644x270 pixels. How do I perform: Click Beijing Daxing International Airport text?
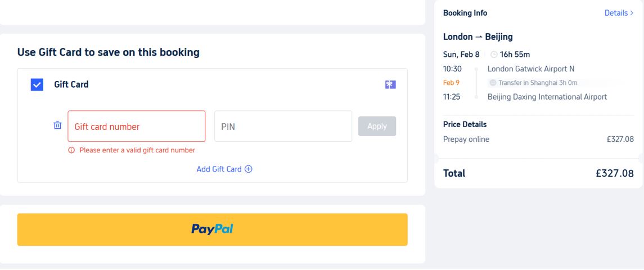click(x=547, y=97)
